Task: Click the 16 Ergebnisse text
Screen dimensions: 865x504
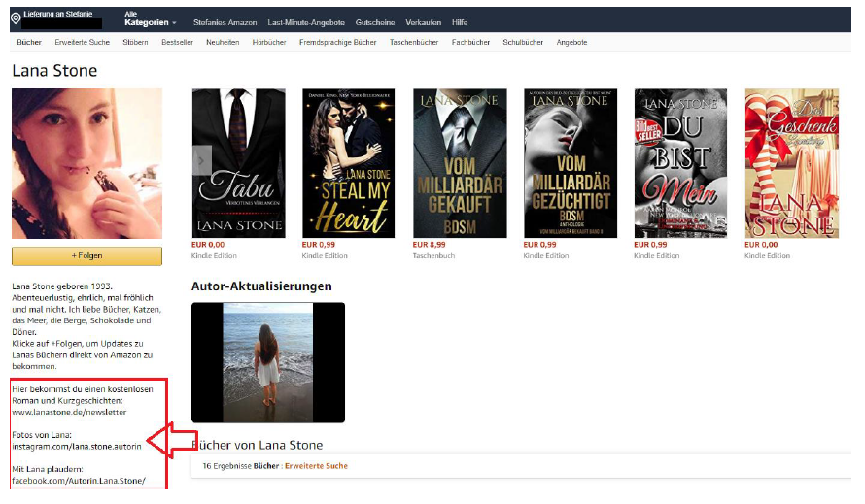Action: [226, 466]
